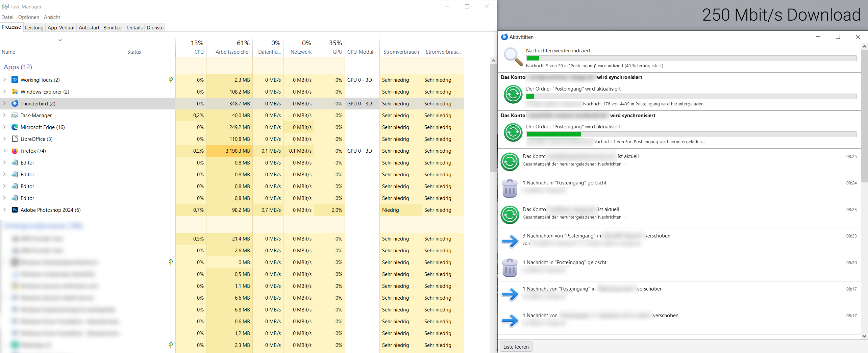Expand the Firefox (74) process group
Screen dimensions: 868x353
4,151
